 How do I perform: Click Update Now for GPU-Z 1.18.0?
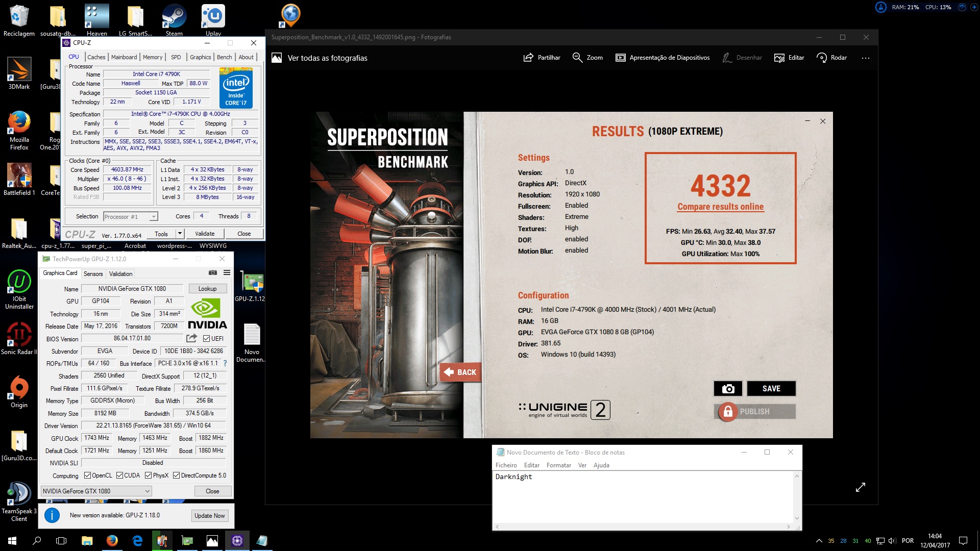tap(209, 516)
